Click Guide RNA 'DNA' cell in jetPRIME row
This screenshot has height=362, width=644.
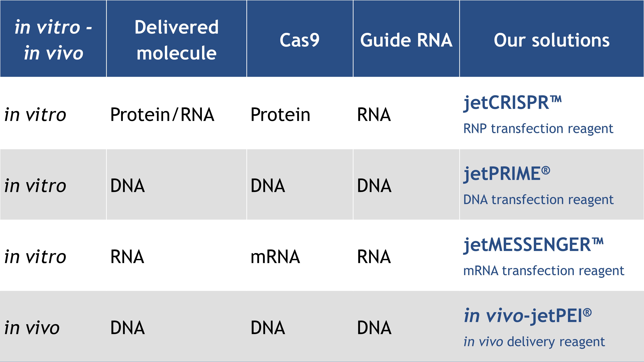374,186
